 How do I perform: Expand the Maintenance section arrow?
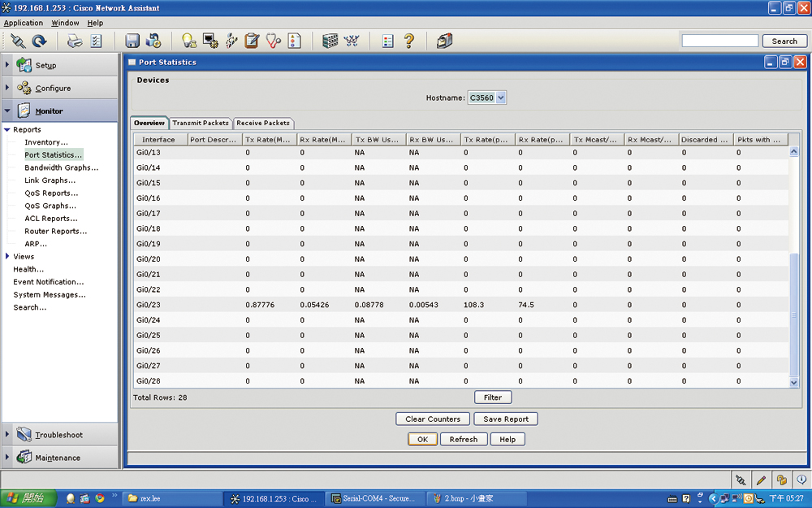(x=7, y=457)
